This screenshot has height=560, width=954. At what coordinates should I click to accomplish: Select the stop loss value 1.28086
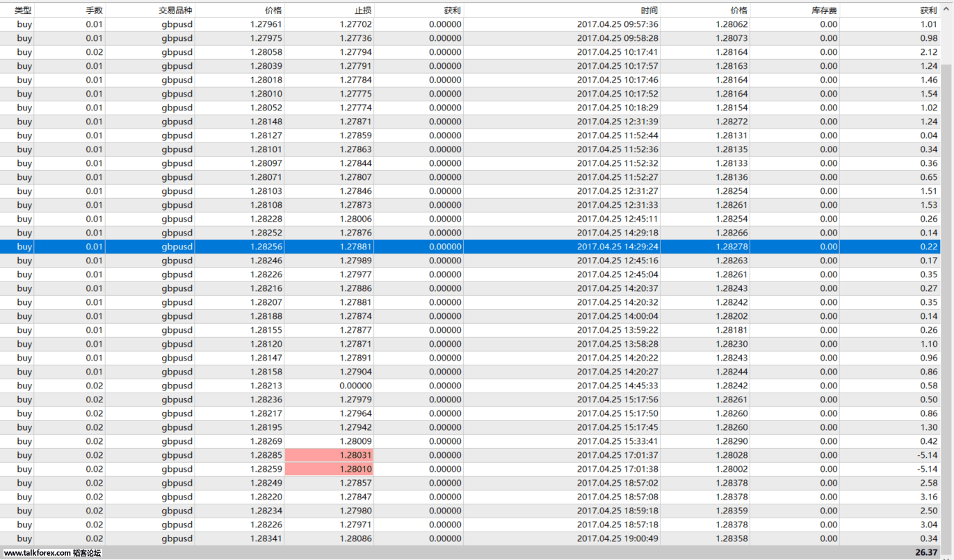(355, 538)
